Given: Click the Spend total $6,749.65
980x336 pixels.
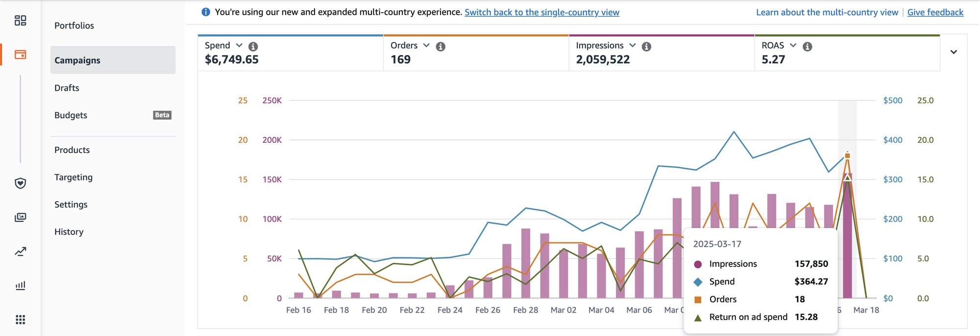Looking at the screenshot, I should 232,60.
